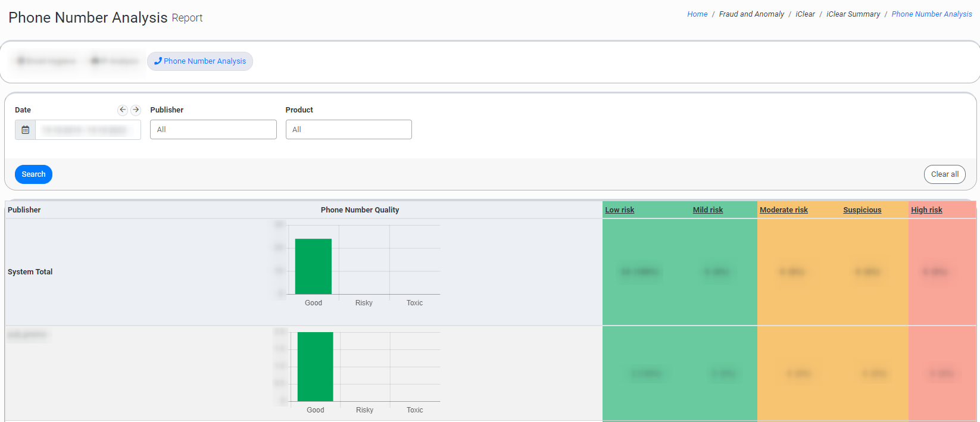Select the Phone Number Analysis tab
Viewport: 980px width, 422px height.
(x=200, y=61)
